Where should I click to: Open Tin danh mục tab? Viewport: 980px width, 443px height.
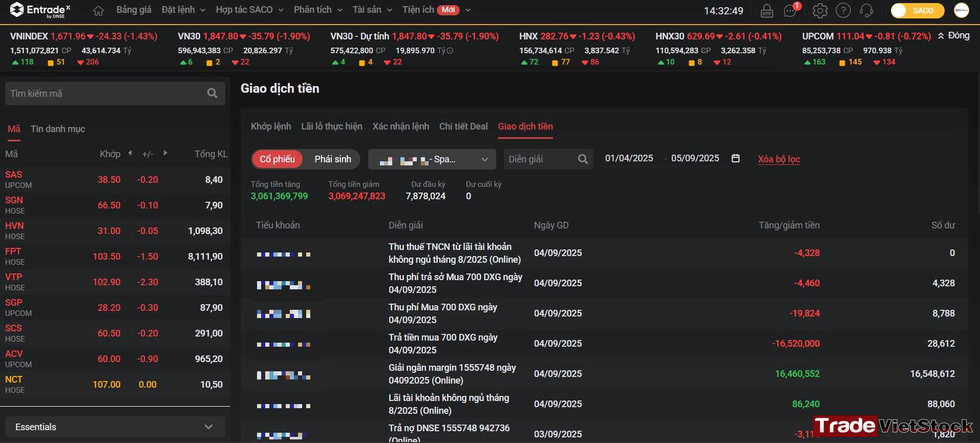click(58, 129)
